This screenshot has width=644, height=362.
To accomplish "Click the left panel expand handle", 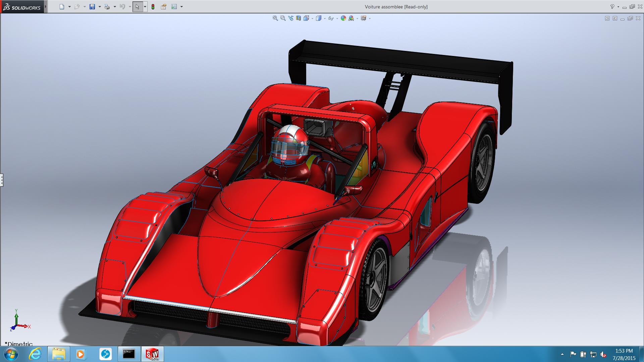I will point(2,180).
